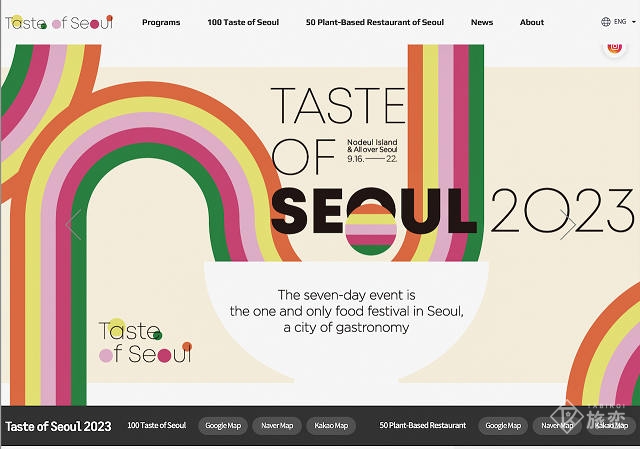Open Kakao Map for 50 Plant-Based Restaurant
640x449 pixels.
pos(611,426)
